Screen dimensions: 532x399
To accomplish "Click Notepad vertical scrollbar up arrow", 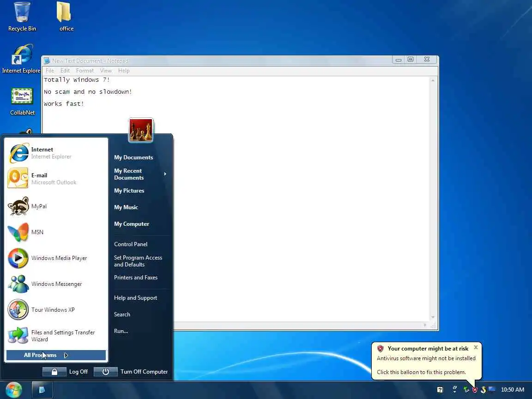I will (433, 80).
